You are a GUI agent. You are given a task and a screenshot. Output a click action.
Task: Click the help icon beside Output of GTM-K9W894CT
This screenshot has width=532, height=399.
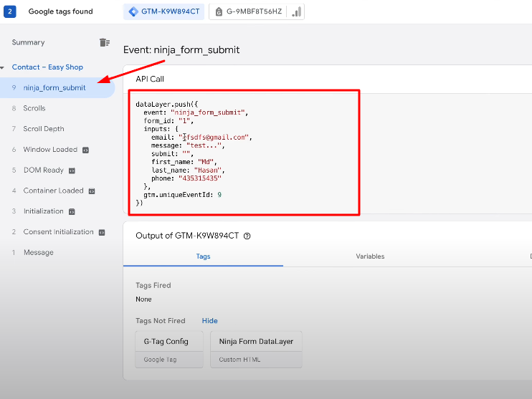pos(247,236)
